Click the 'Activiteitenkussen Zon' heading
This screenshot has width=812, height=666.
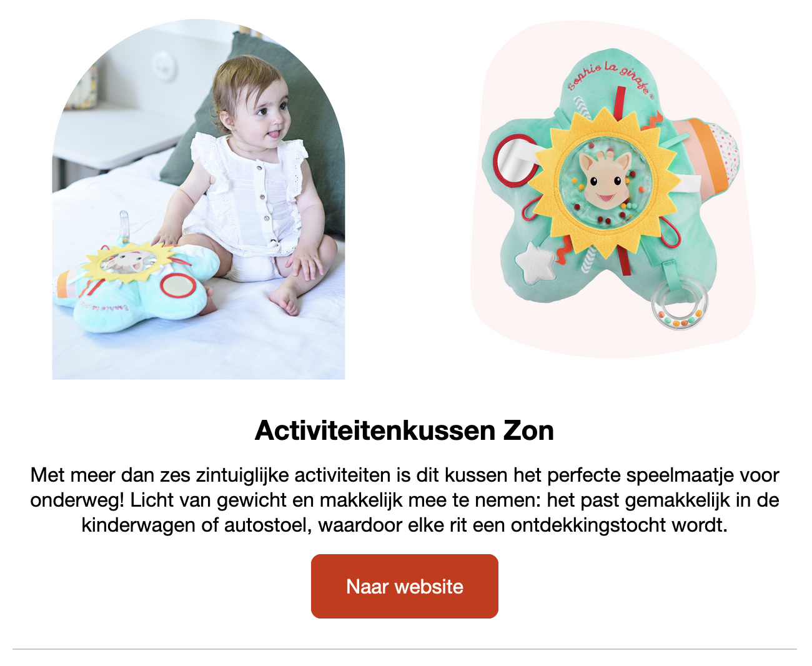(405, 430)
